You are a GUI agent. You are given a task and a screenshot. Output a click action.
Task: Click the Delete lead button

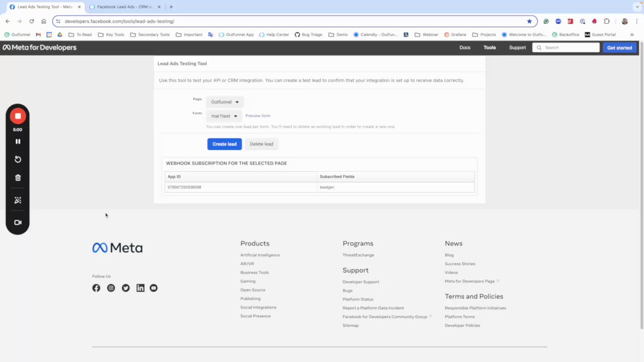[262, 144]
